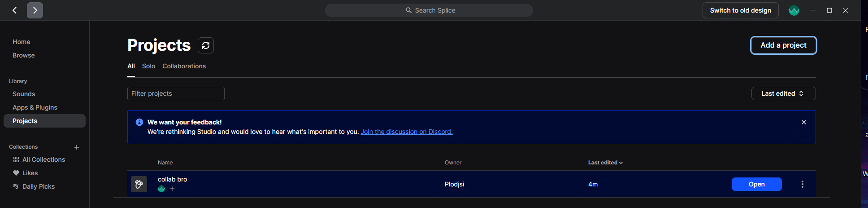
Task: Sort by Last edited column header
Action: pos(605,163)
